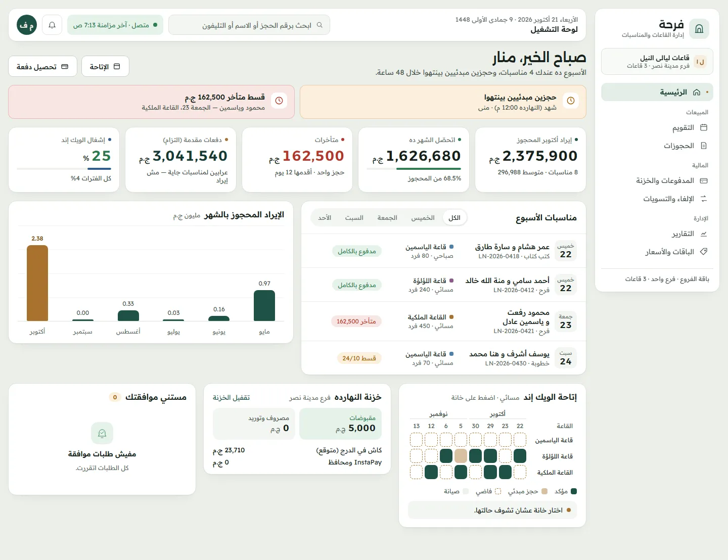Click the clock icon on the "قسط متأخر" alert
Image resolution: width=728 pixels, height=560 pixels.
click(x=279, y=101)
